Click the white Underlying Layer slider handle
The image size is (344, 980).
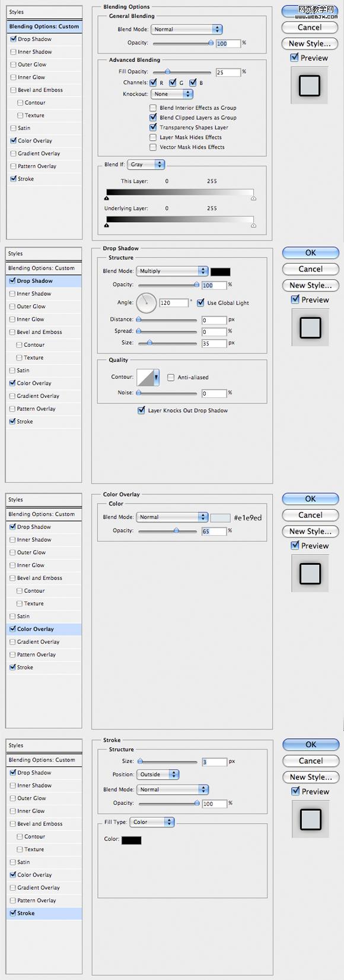[x=253, y=226]
